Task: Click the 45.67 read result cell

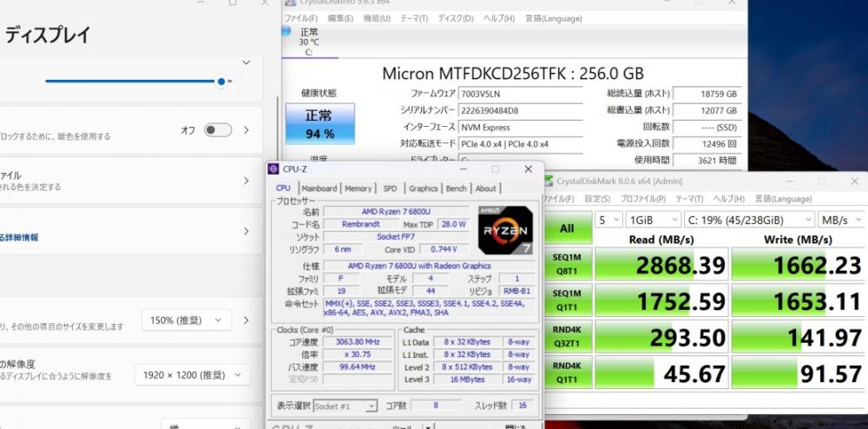Action: [661, 373]
